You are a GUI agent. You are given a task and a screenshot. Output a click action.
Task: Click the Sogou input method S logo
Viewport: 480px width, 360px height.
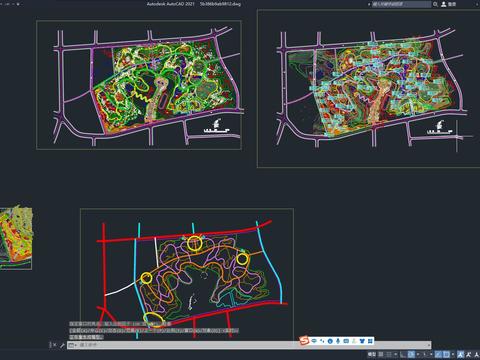304,341
